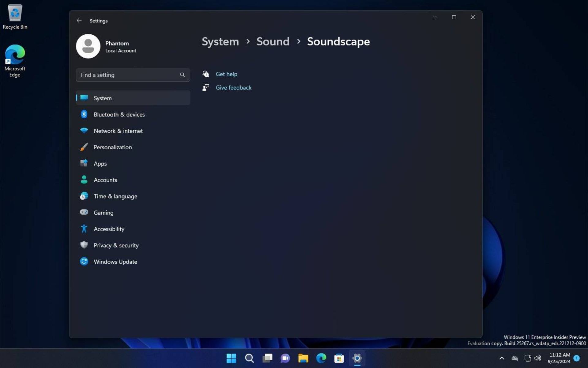This screenshot has width=588, height=368.
Task: Open Windows Update settings
Action: [115, 262]
